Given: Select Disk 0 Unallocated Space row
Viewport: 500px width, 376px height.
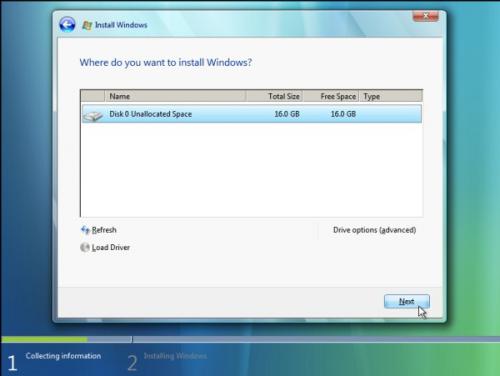Looking at the screenshot, I should click(x=252, y=114).
